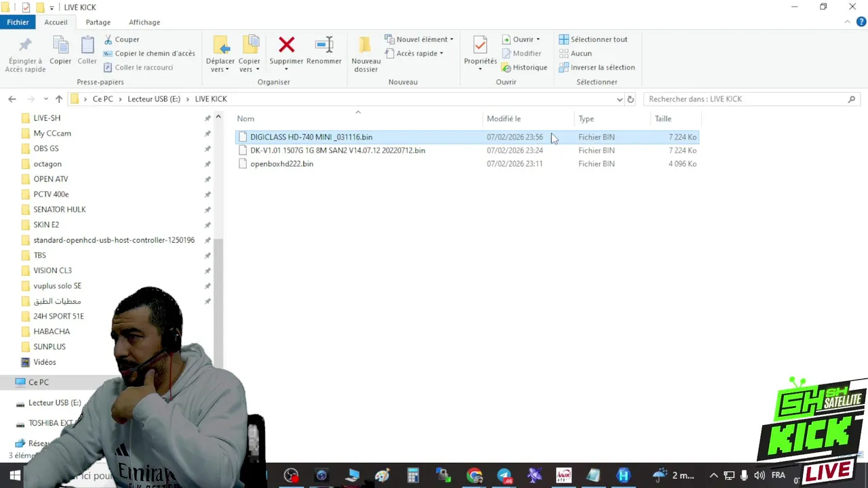This screenshot has height=488, width=868.
Task: Open SKIN E2 folder in sidebar
Action: (x=46, y=225)
